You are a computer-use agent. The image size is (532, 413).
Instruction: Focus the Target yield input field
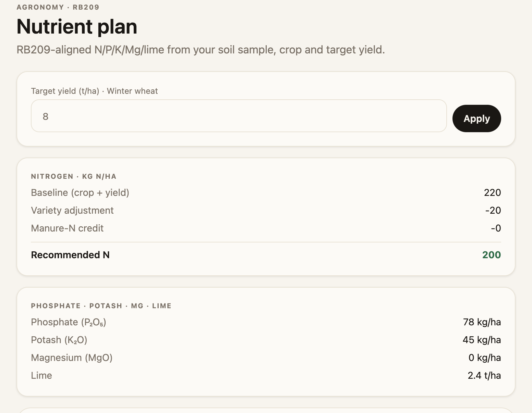coord(239,116)
